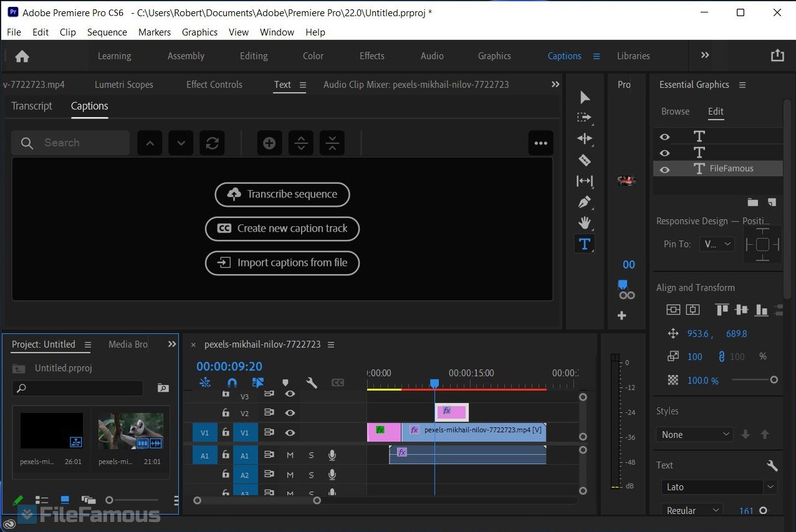Viewport: 796px width, 532px height.
Task: Open the Essential Graphics panel menu
Action: (742, 85)
